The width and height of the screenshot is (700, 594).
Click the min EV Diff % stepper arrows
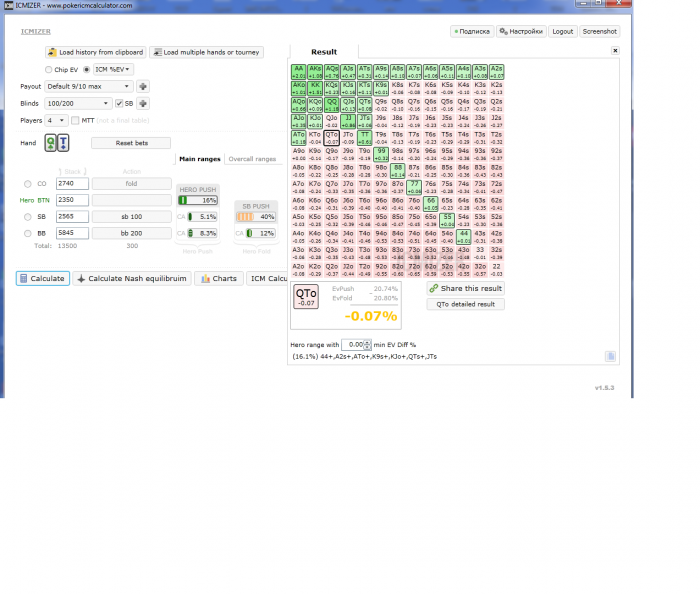pyautogui.click(x=367, y=345)
